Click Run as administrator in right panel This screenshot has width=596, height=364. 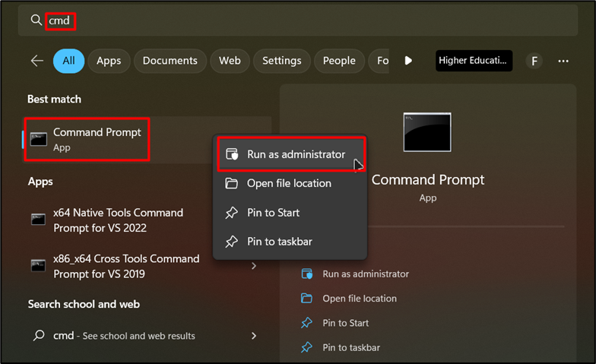pyautogui.click(x=365, y=274)
